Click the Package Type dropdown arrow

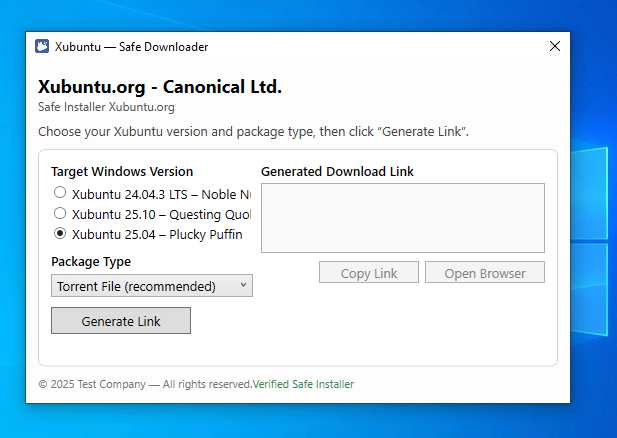243,287
